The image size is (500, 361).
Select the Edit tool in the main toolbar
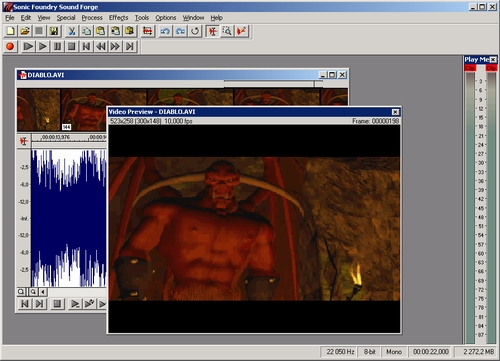[212, 31]
